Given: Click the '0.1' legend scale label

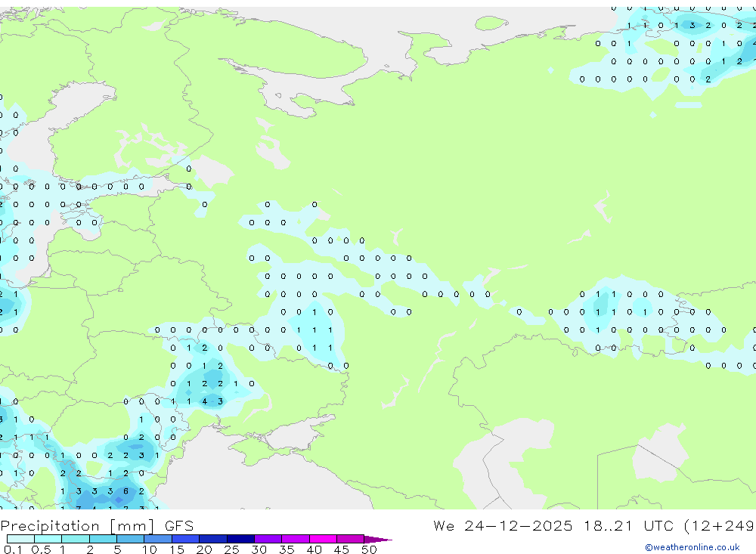Looking at the screenshot, I should click(x=13, y=549).
